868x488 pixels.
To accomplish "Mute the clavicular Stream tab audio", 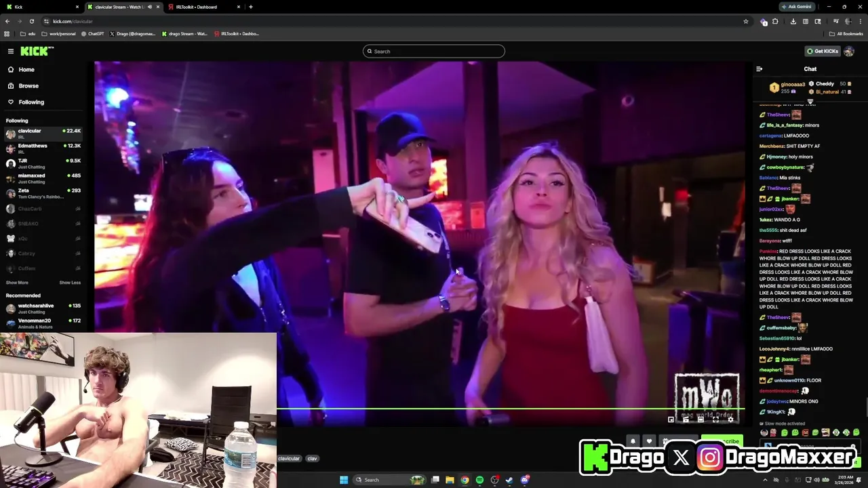I will 149,7.
